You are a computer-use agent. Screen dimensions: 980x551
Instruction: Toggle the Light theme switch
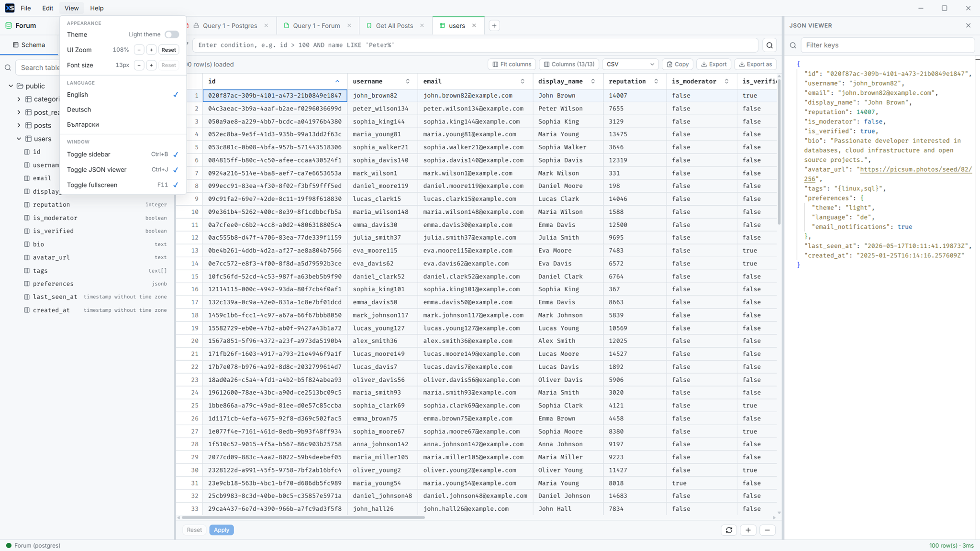point(172,34)
